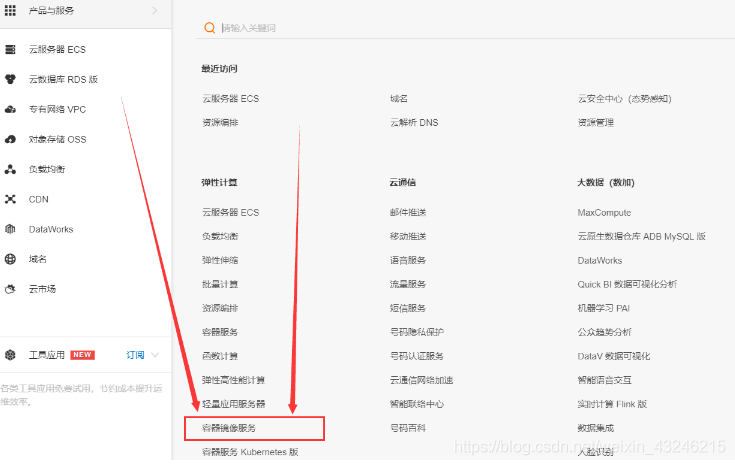Viewport: 735px width, 465px height.
Task: Open 云通信网络加速 link
Action: 421,380
